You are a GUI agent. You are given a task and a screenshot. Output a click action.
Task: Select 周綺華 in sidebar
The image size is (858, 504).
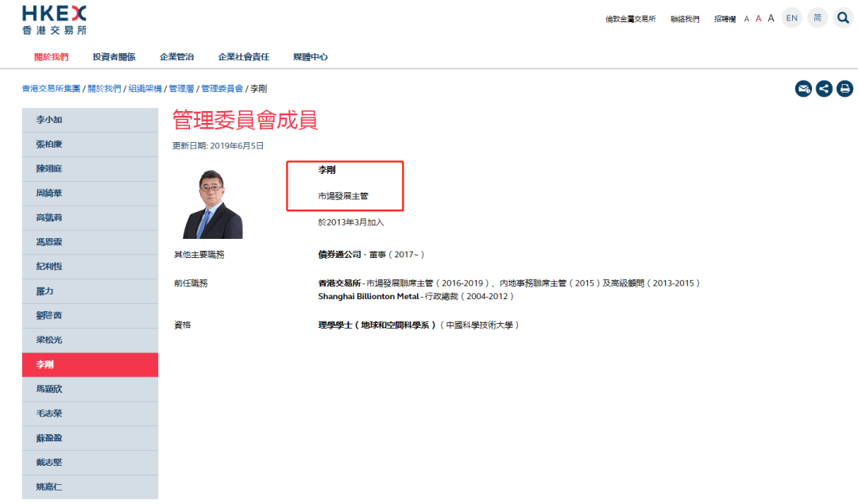click(91, 194)
